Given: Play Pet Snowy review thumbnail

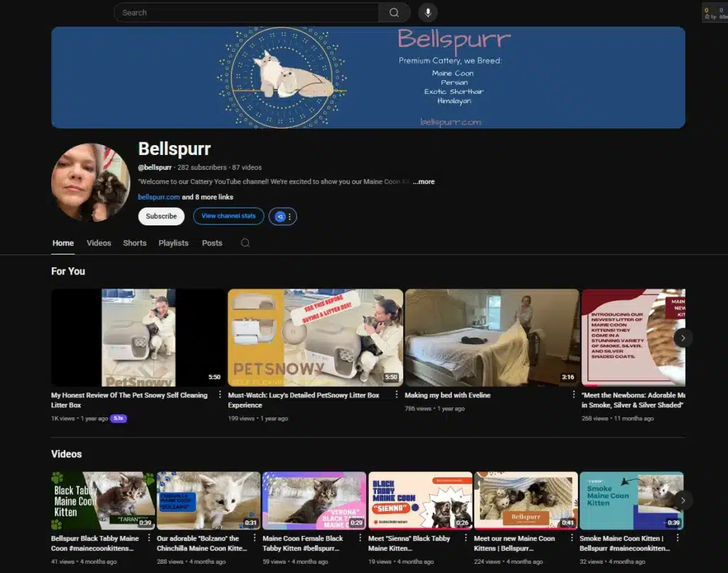Looking at the screenshot, I should pyautogui.click(x=139, y=338).
